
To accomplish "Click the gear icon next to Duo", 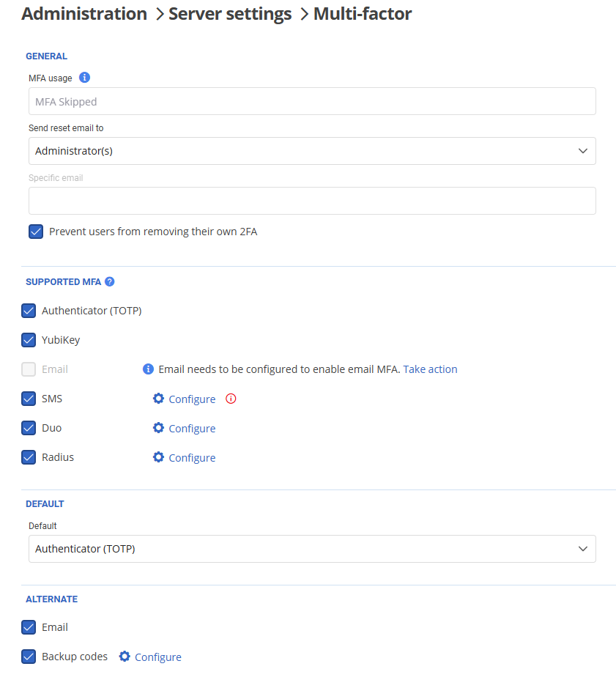I will pos(158,428).
